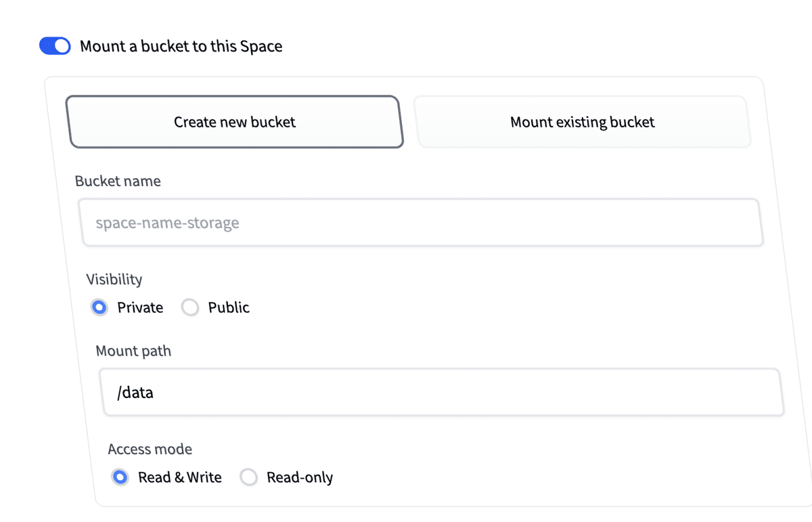Switch to the Mount existing bucket tab

(x=582, y=122)
